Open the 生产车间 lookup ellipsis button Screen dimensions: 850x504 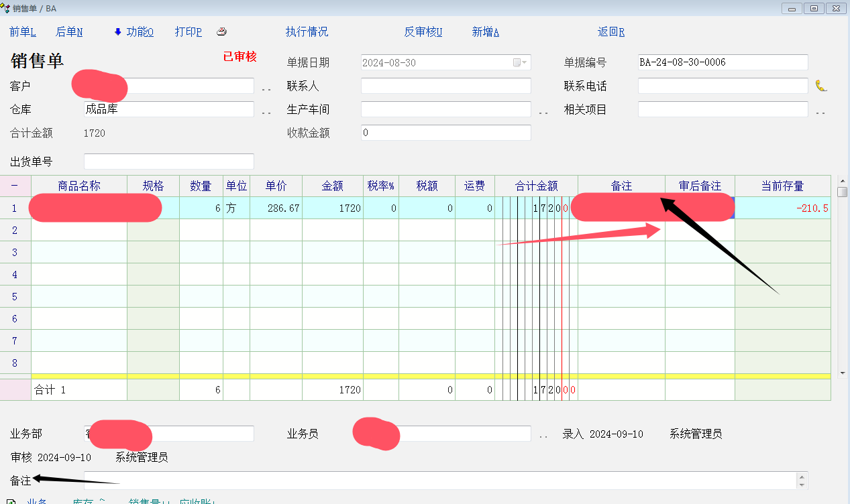(x=543, y=111)
